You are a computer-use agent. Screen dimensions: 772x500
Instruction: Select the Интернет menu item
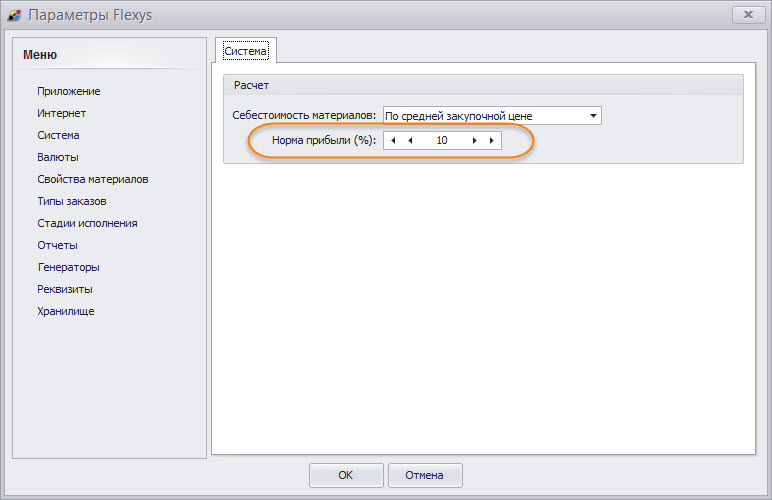point(61,113)
